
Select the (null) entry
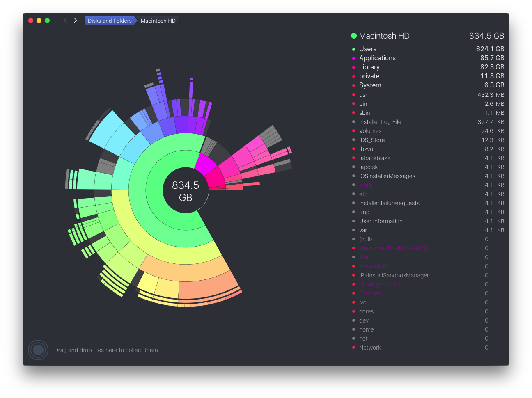click(x=428, y=239)
